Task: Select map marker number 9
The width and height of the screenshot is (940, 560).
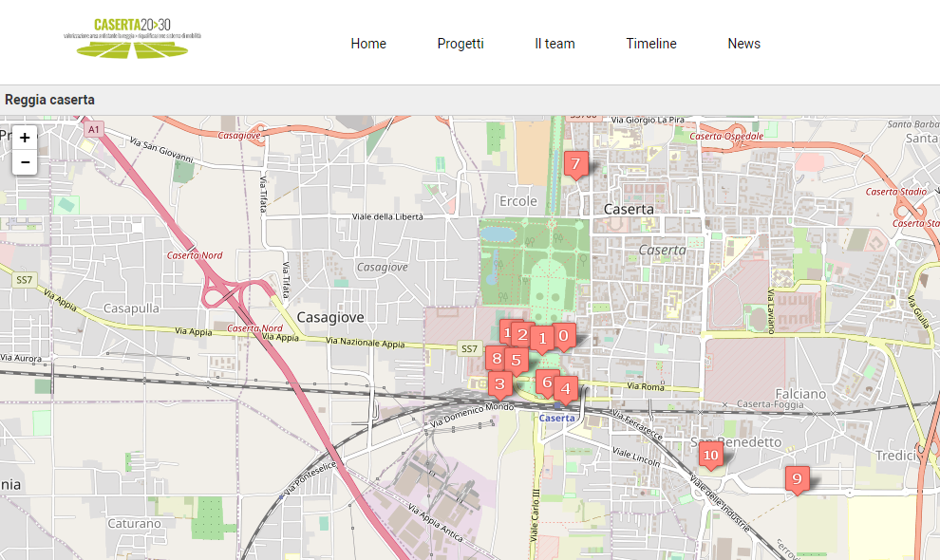Action: click(797, 478)
